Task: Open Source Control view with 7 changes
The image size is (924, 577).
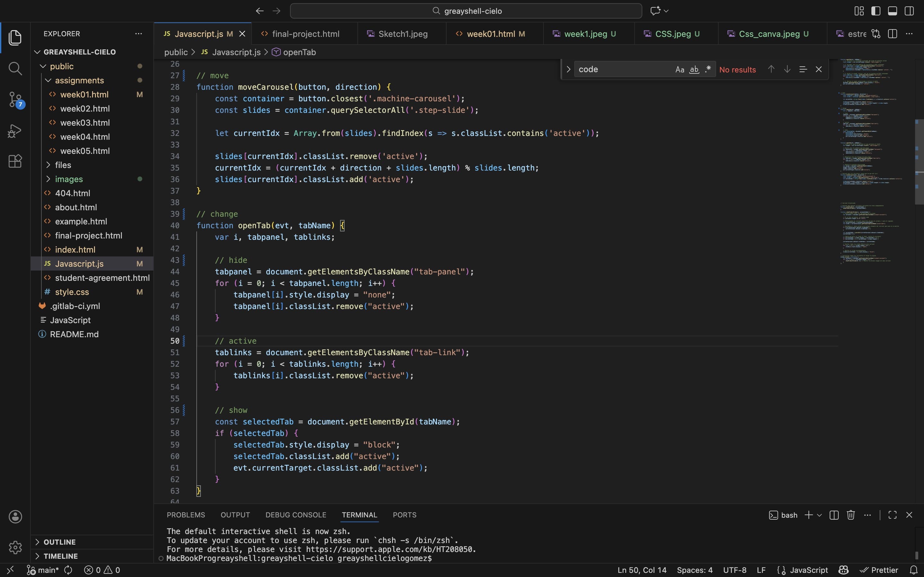Action: (15, 100)
